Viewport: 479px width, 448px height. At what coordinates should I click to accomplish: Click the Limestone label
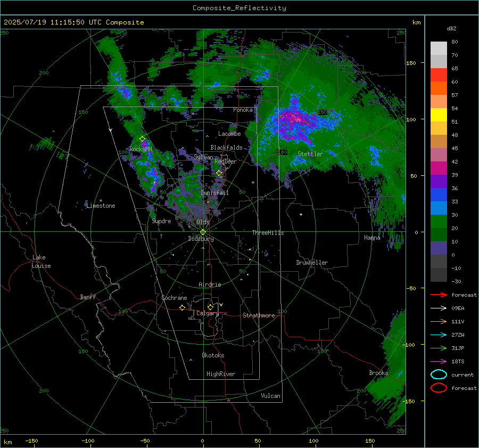tap(101, 206)
